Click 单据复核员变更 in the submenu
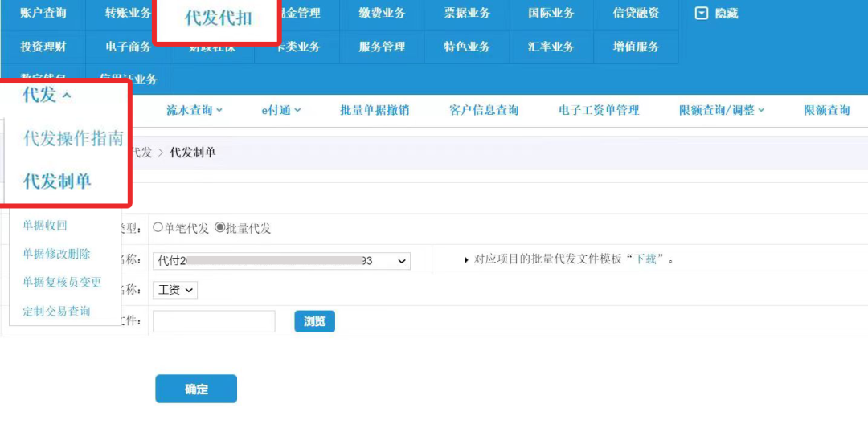Viewport: 868px width, 424px height. 62,283
